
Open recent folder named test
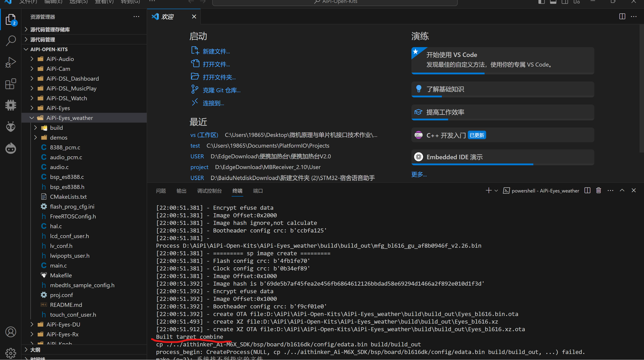[x=195, y=146]
